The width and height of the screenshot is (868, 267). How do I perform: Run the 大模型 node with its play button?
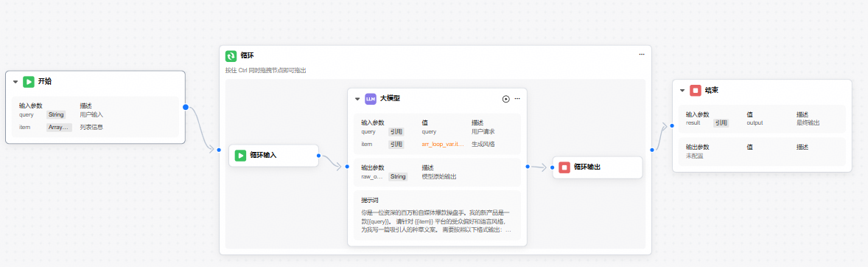[x=506, y=99]
